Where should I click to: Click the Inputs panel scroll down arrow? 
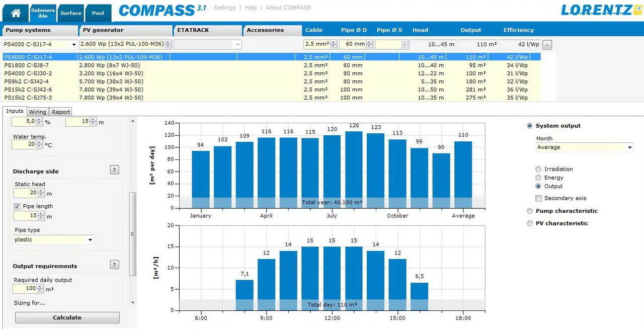click(133, 303)
